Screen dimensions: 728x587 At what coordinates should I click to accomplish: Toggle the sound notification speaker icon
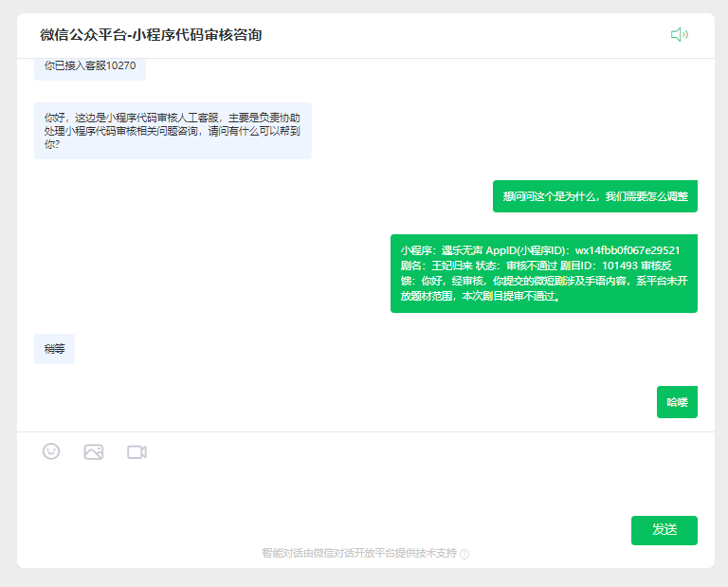click(x=680, y=34)
